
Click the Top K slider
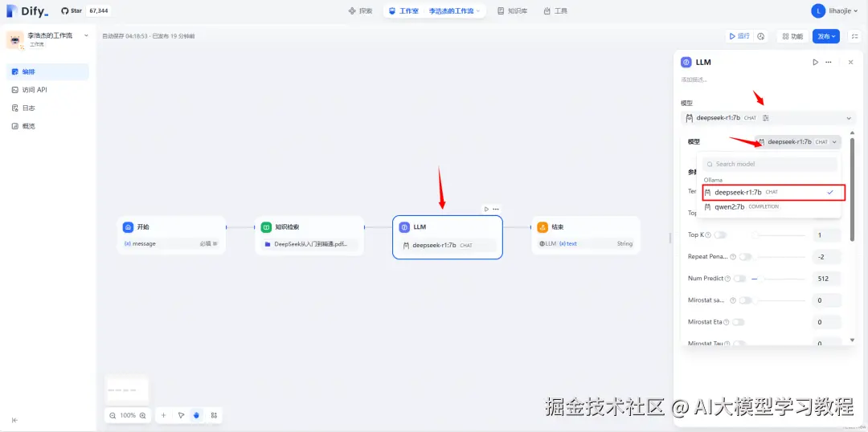[778, 235]
